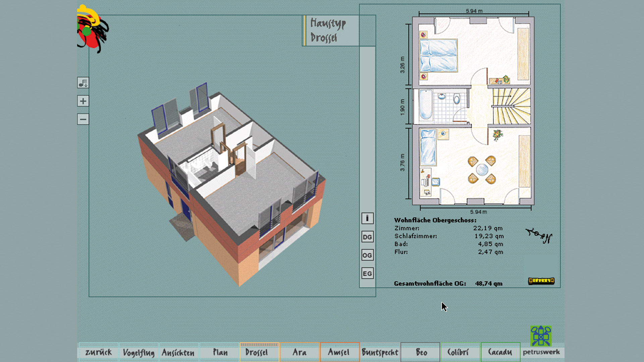Go back with zurück button
Screen dimensions: 644x362
coord(98,352)
